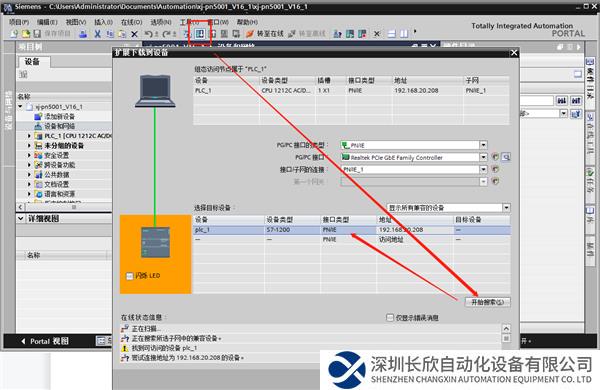600x390 pixels.
Task: Click the download to device toolbar icon
Action: tap(200, 34)
